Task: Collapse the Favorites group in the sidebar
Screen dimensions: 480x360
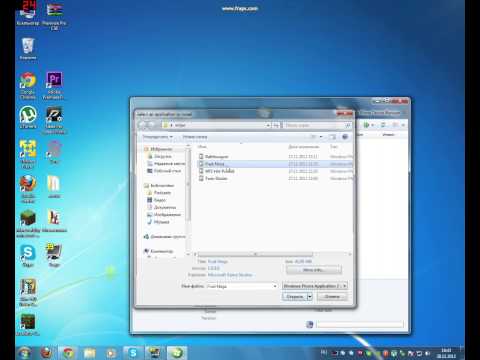Action: (158, 149)
